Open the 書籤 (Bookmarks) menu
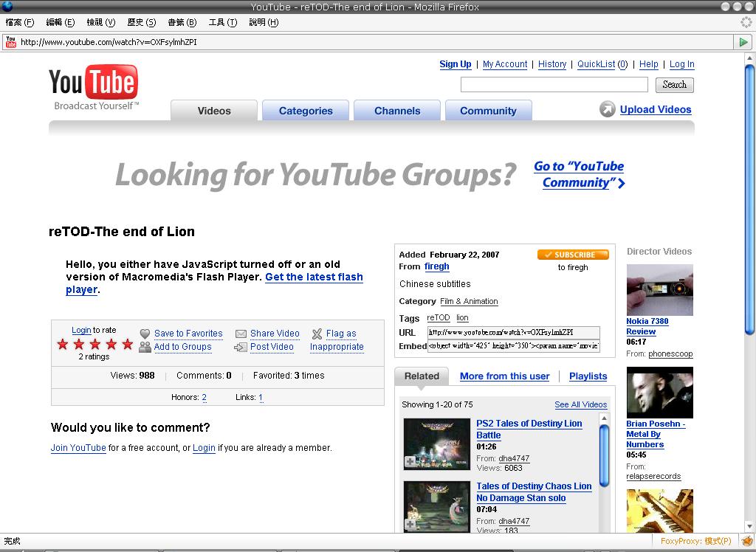The height and width of the screenshot is (552, 756). [x=182, y=22]
